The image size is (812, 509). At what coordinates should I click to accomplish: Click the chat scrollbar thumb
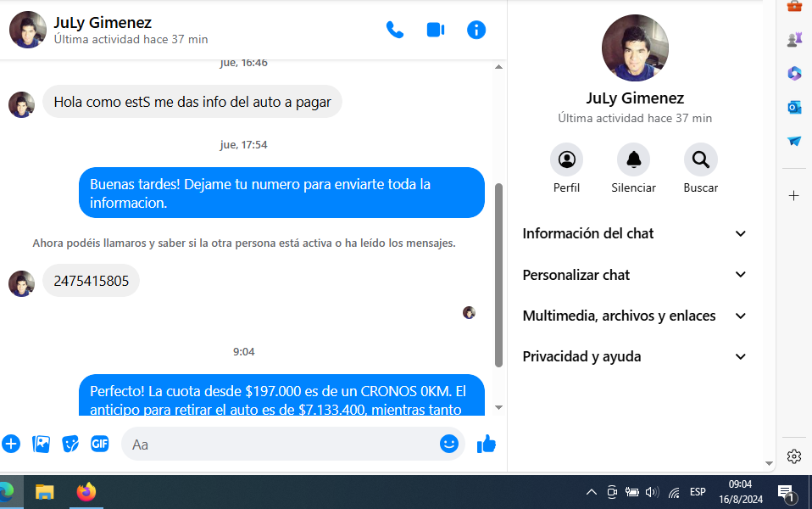[498, 275]
